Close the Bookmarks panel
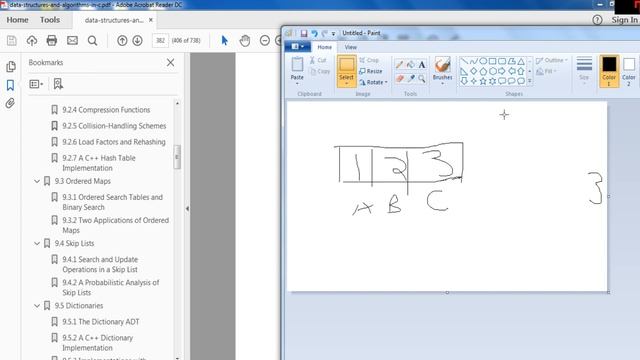The height and width of the screenshot is (360, 640). (x=170, y=62)
